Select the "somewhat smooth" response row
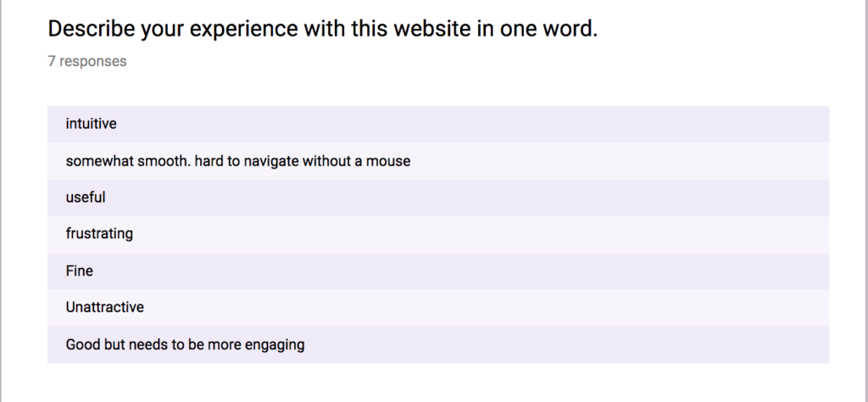This screenshot has height=402, width=868. click(438, 161)
